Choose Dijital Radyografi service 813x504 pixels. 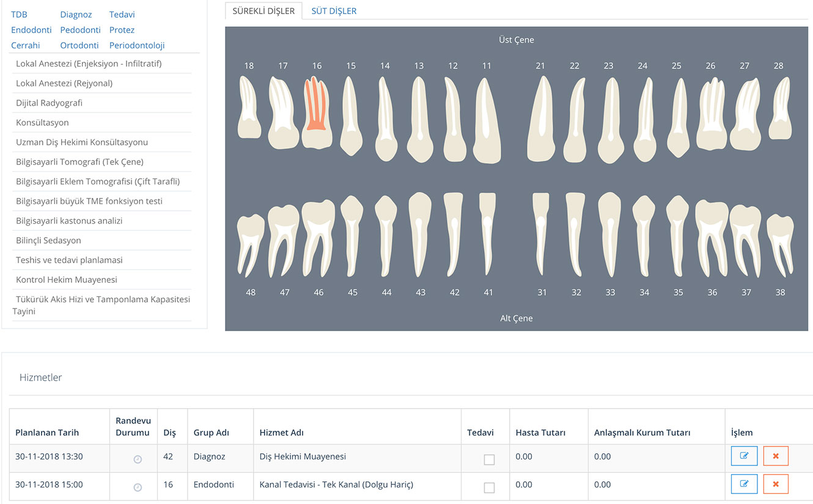point(100,103)
